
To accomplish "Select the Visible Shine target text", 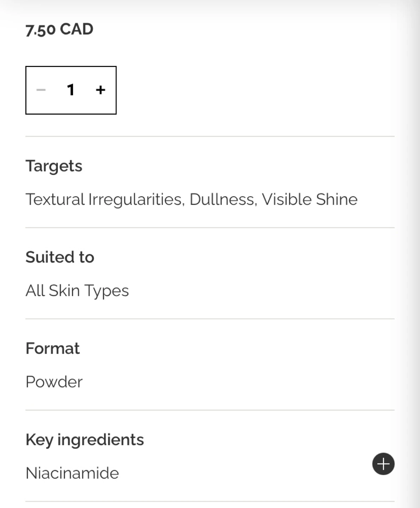I will (x=309, y=199).
